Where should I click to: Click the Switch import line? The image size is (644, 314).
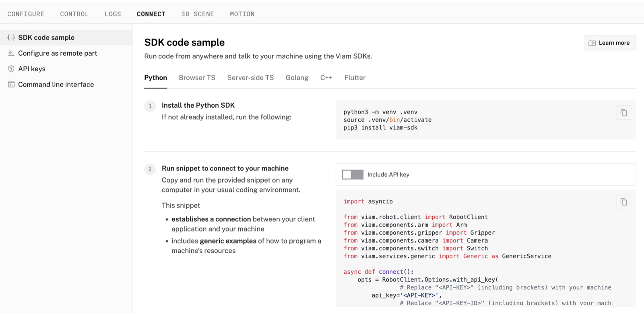click(415, 249)
